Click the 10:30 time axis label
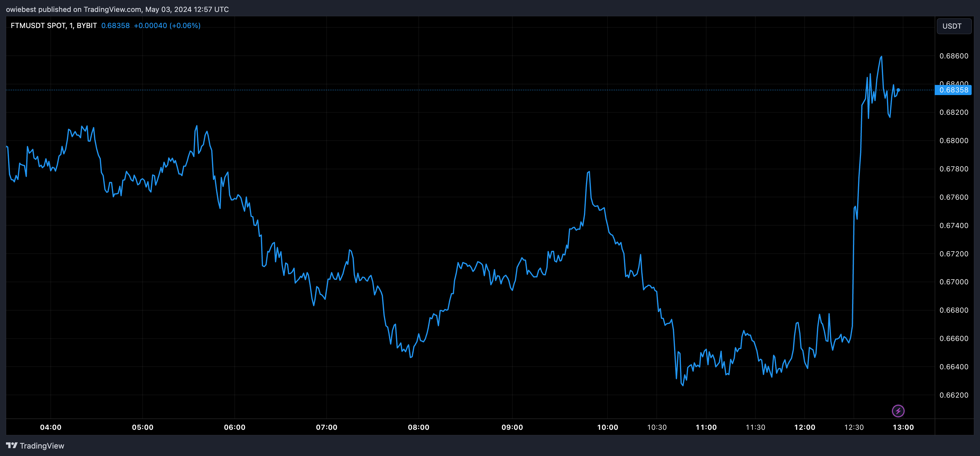Viewport: 980px width, 456px height. click(x=657, y=427)
